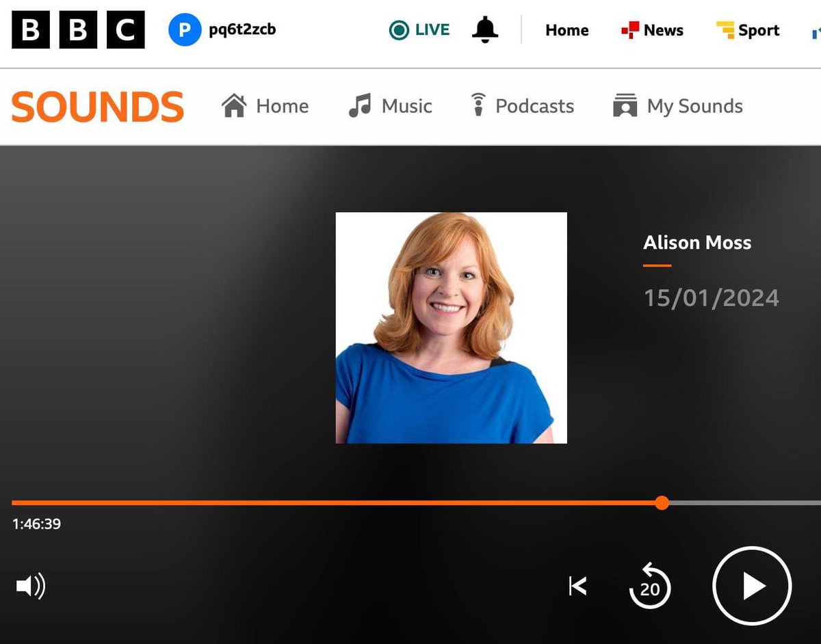Click the Play button
Image resolution: width=821 pixels, height=644 pixels.
coord(752,586)
